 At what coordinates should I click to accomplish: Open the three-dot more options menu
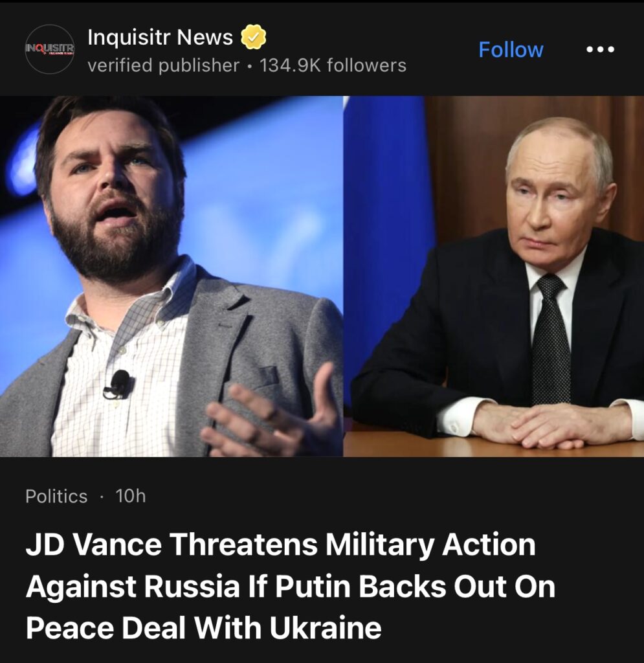[600, 49]
